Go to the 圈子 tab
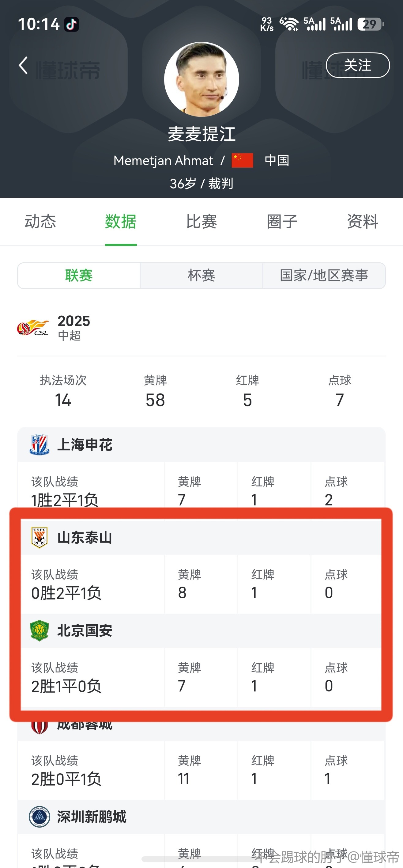 [x=282, y=222]
